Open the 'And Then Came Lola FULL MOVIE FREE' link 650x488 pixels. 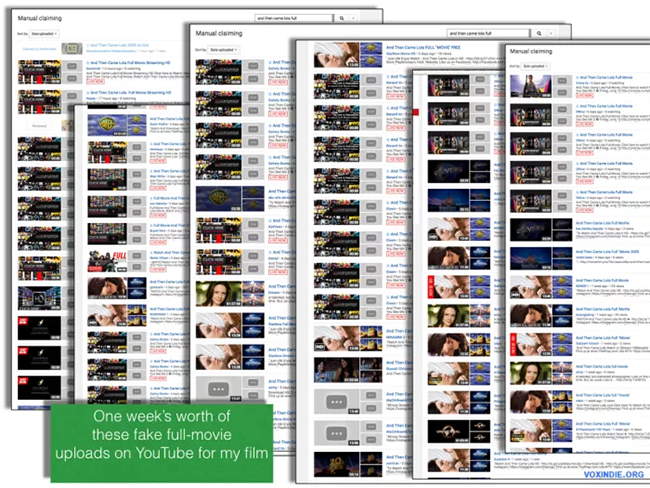point(423,48)
